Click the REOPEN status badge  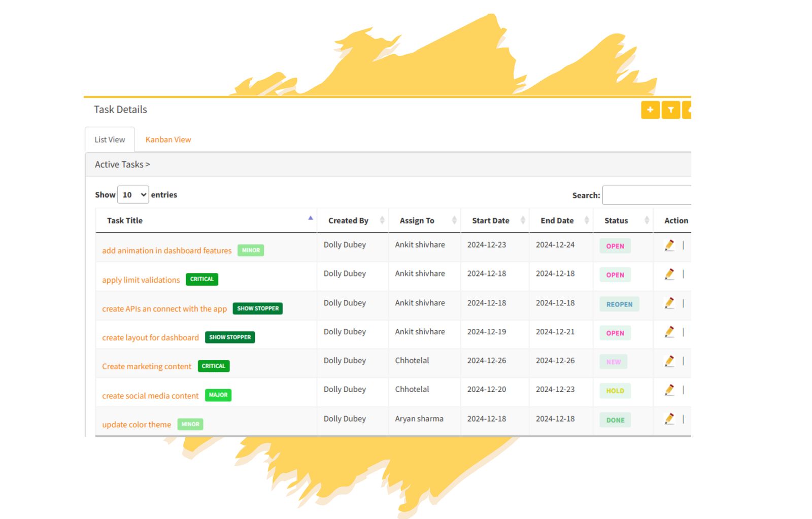click(619, 304)
